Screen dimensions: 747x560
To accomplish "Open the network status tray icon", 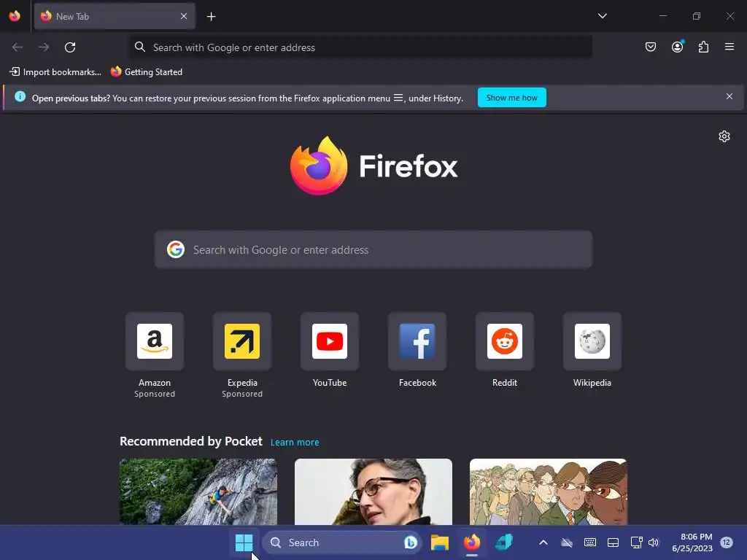I will [x=636, y=542].
